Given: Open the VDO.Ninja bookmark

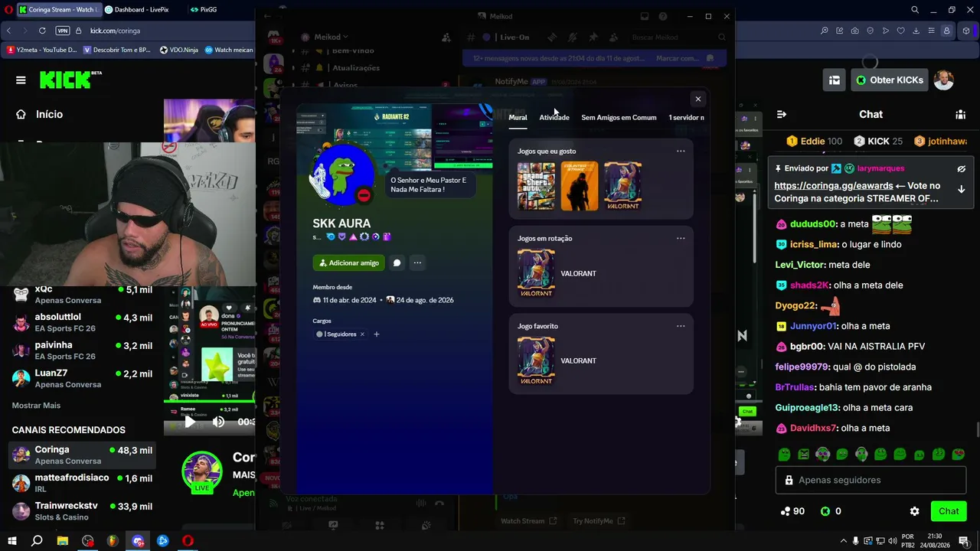Looking at the screenshot, I should pos(179,50).
